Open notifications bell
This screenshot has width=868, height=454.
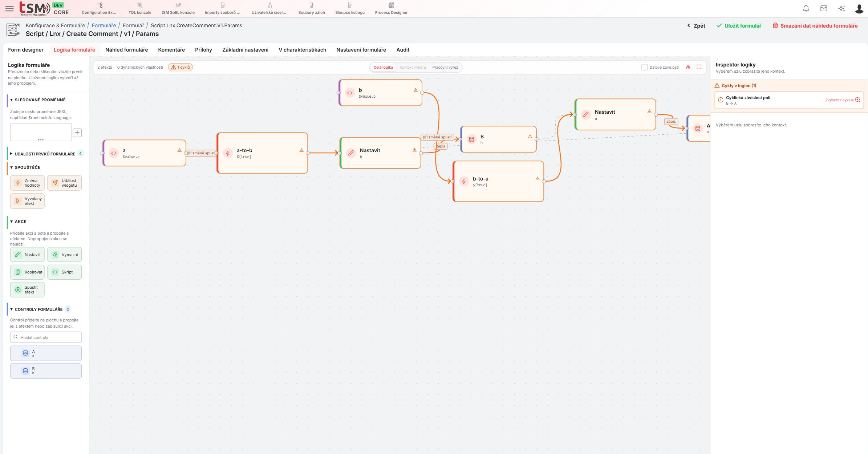806,8
